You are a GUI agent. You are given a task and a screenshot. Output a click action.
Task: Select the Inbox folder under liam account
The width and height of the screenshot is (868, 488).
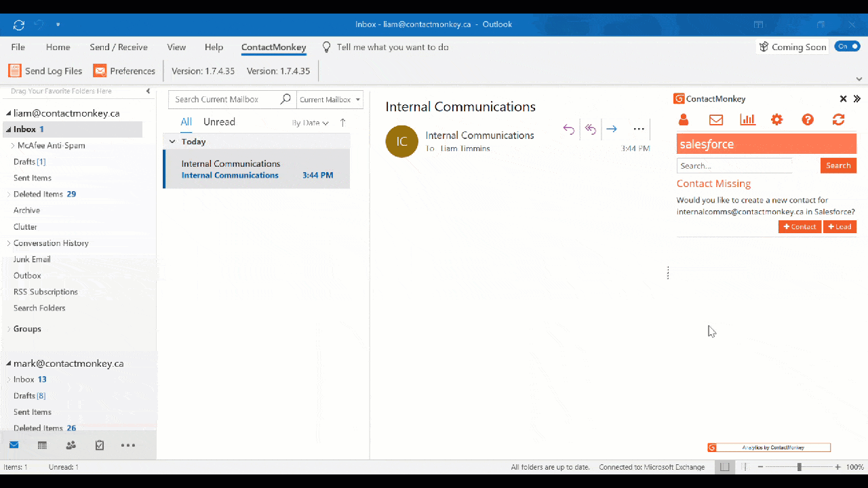(73, 129)
